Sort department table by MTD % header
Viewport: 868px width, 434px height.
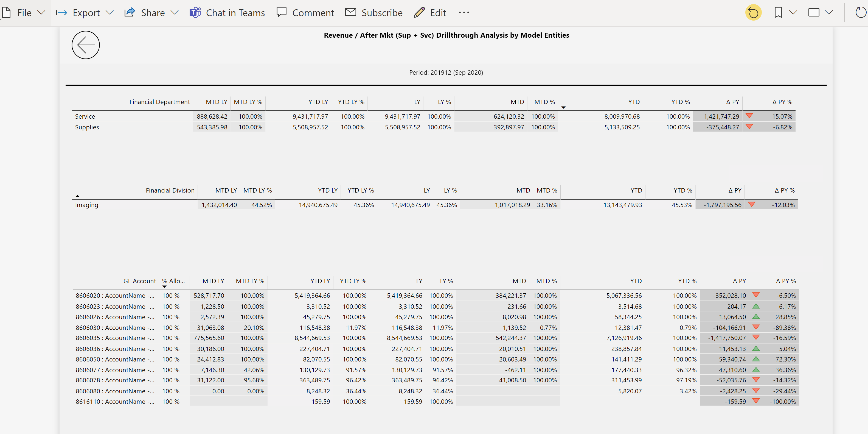544,102
